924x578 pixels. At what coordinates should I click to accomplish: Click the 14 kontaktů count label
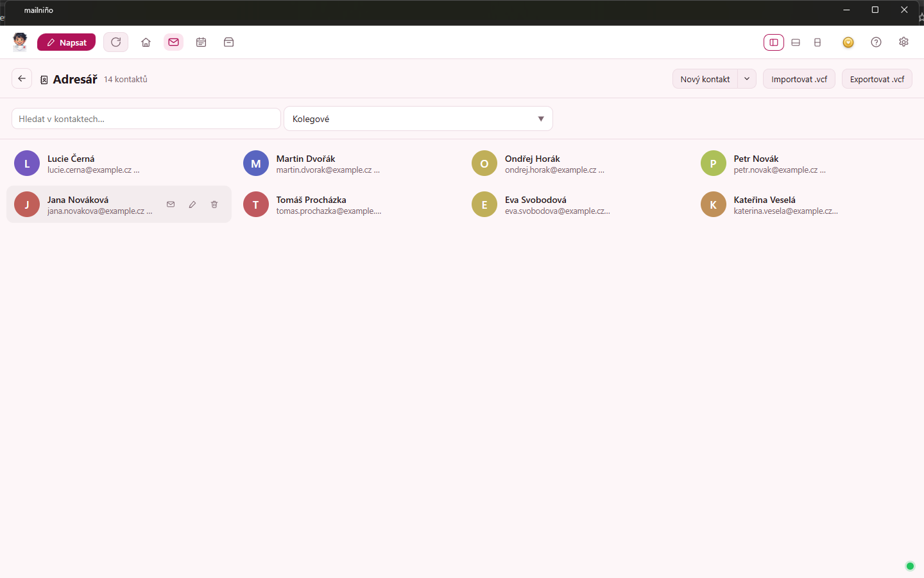126,79
